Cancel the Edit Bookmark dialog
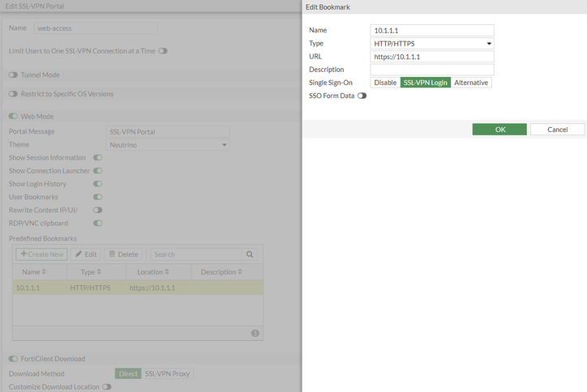The width and height of the screenshot is (587, 392). 558,130
